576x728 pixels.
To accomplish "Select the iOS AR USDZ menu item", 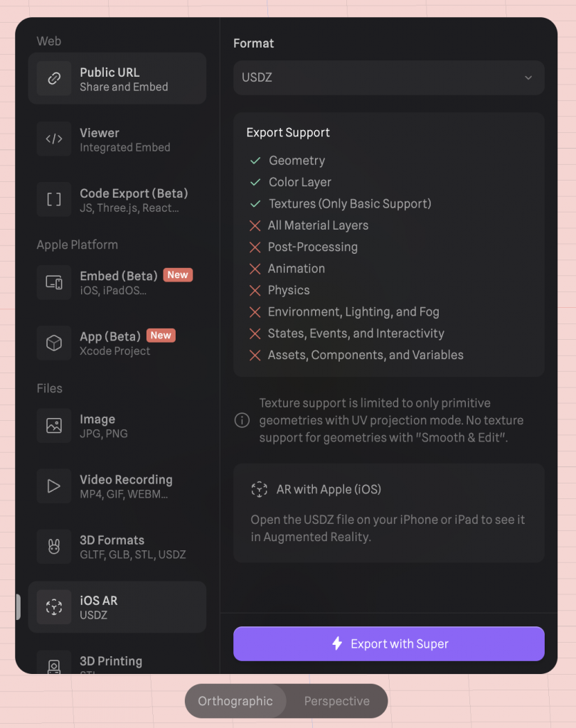I will coord(117,607).
